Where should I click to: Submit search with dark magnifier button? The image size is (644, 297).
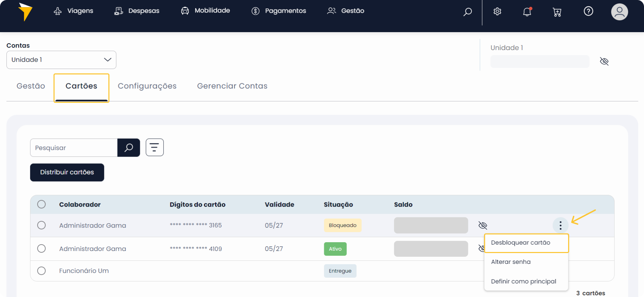(129, 147)
